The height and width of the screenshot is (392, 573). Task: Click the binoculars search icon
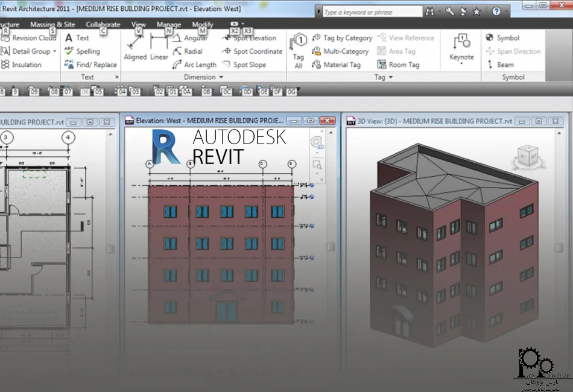pos(429,11)
